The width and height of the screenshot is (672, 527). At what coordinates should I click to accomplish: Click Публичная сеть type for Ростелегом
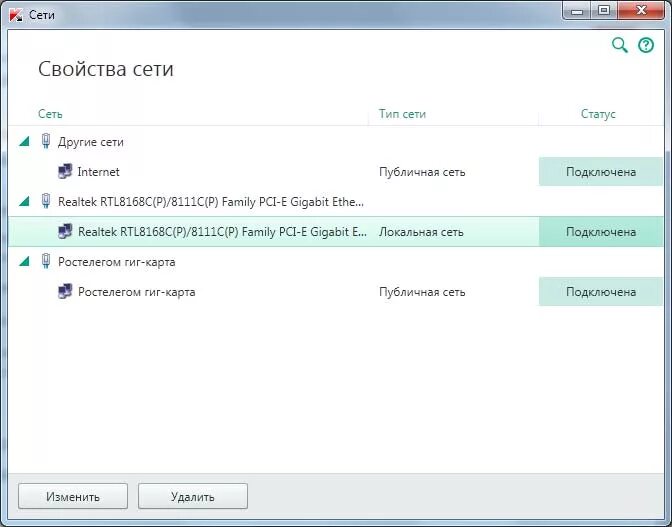(422, 292)
